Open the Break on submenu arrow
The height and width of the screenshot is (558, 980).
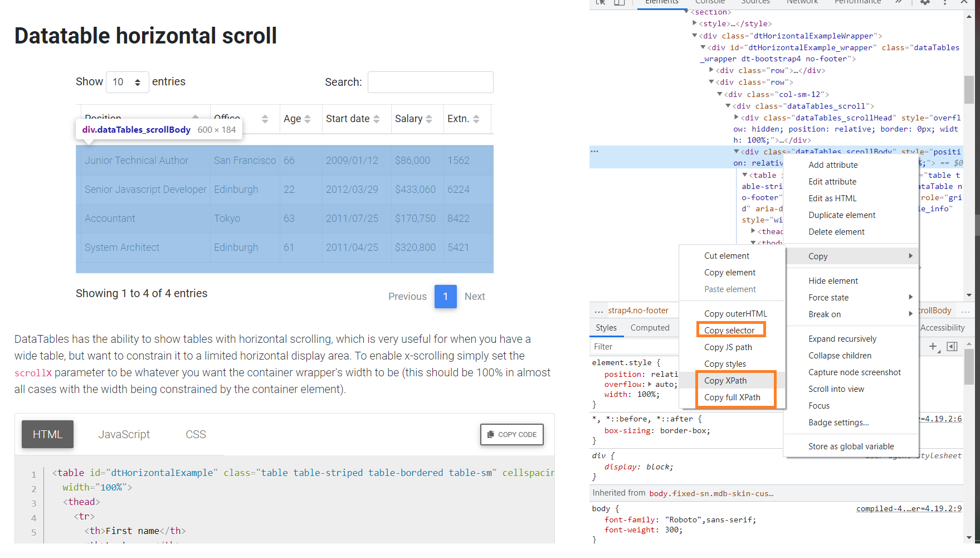910,314
